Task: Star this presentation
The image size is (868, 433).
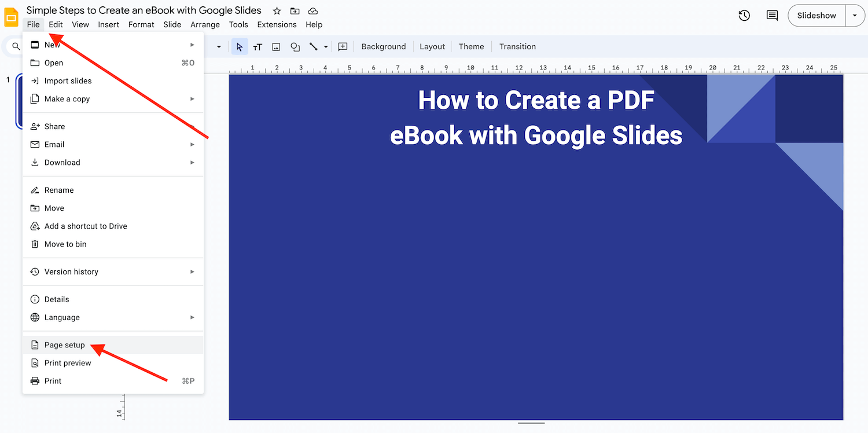Action: [277, 11]
